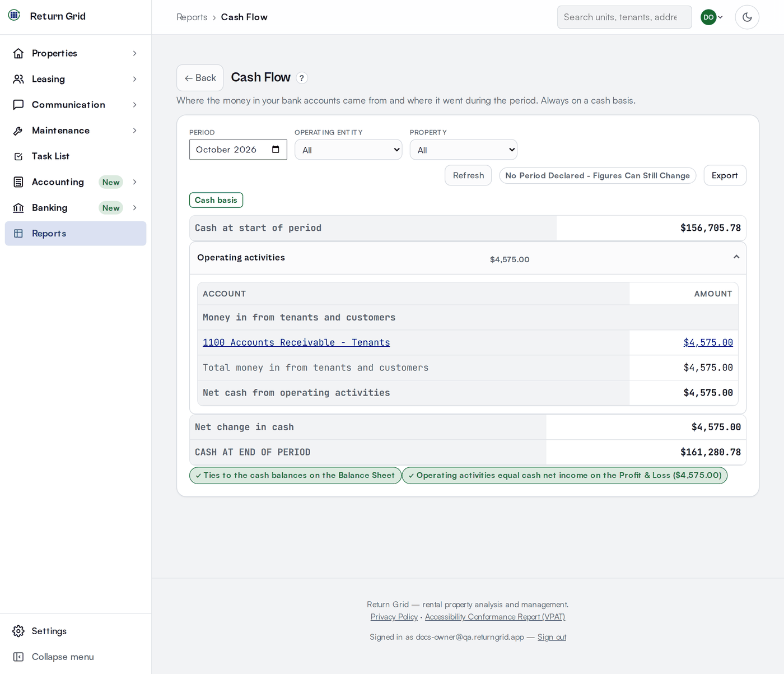Click Reports in the breadcrumb
Screen dimensions: 784x674
(192, 17)
